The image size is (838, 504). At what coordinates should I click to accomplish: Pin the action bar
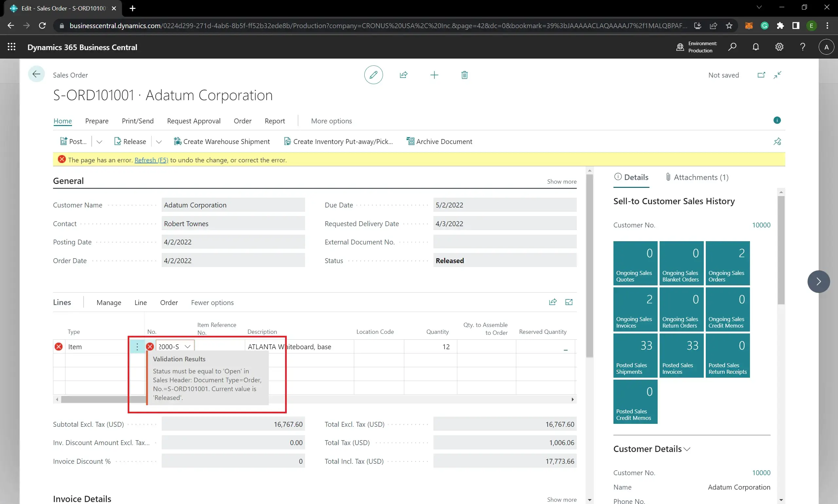click(777, 141)
